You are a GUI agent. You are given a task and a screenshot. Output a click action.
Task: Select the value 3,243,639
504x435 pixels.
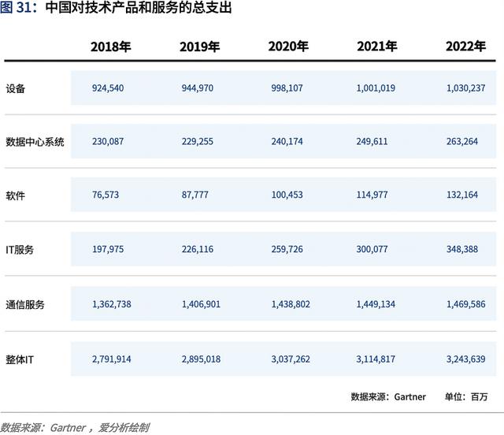[x=465, y=359]
